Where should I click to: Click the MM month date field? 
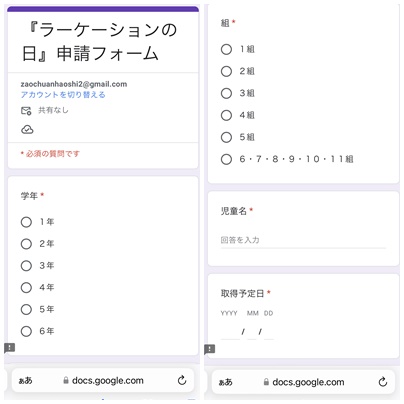point(252,332)
